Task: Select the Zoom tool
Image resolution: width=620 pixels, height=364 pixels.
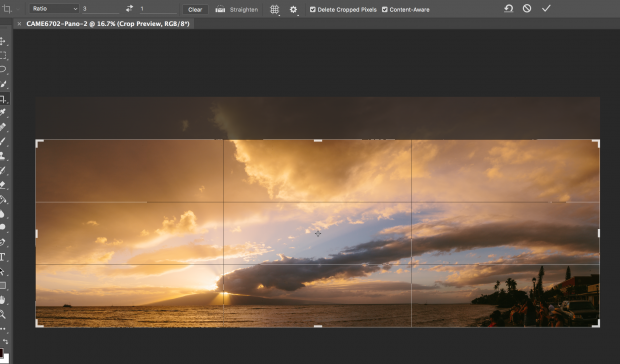Action: coord(3,315)
